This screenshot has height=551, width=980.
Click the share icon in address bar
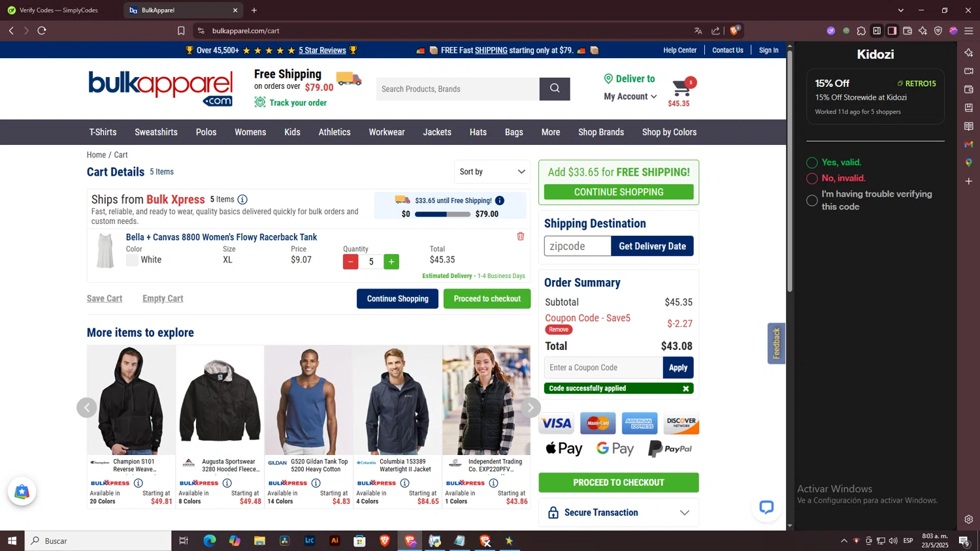pyautogui.click(x=716, y=31)
